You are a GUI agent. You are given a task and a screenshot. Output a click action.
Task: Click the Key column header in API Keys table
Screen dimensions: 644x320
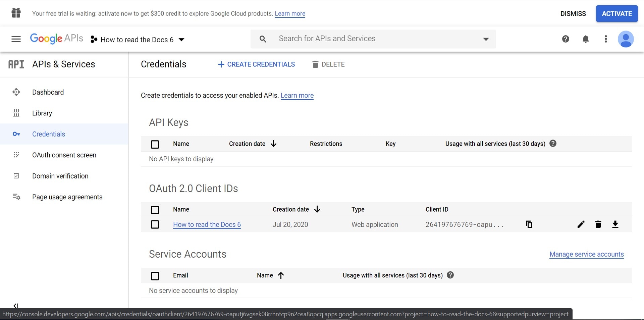pos(391,144)
